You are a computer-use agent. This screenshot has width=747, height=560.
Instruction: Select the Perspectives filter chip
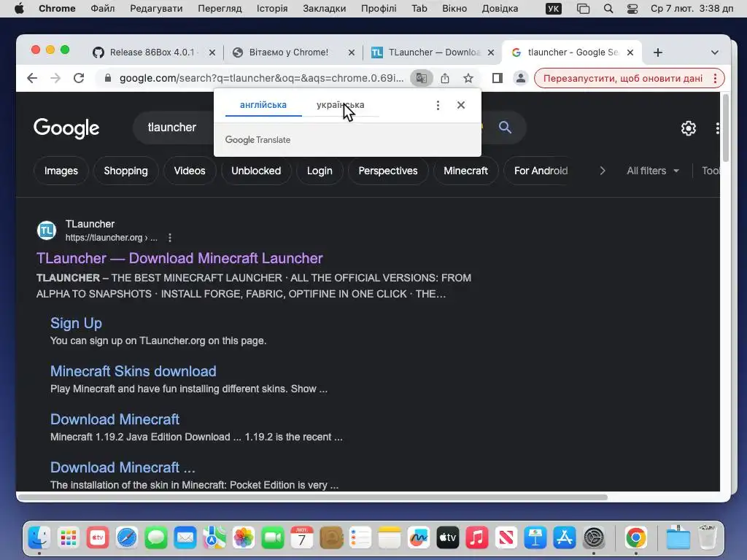[388, 171]
